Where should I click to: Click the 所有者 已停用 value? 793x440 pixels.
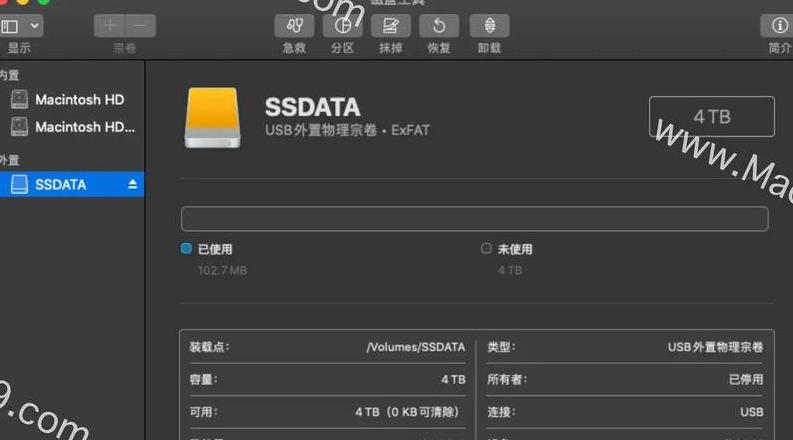point(746,380)
